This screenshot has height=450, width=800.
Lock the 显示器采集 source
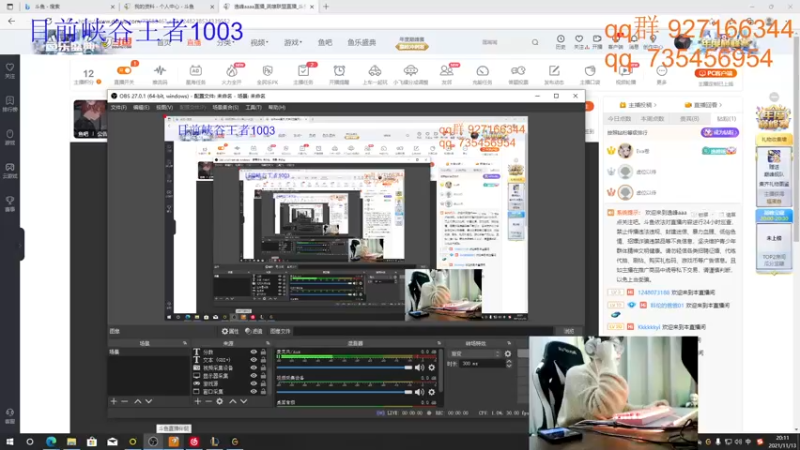coord(263,376)
